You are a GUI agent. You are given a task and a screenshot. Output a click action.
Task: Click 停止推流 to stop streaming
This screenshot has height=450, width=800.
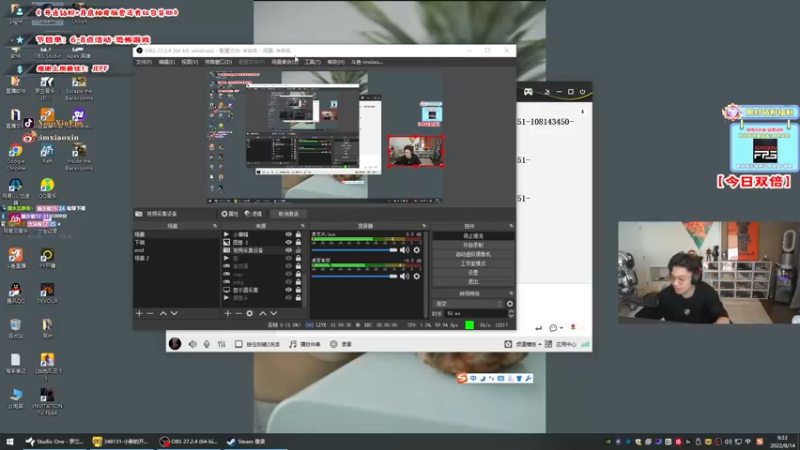tap(473, 236)
